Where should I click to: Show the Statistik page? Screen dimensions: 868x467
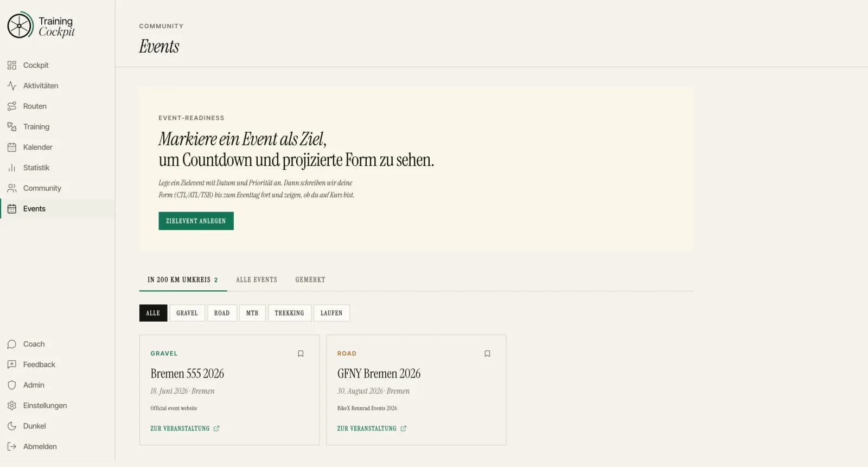coord(58,168)
